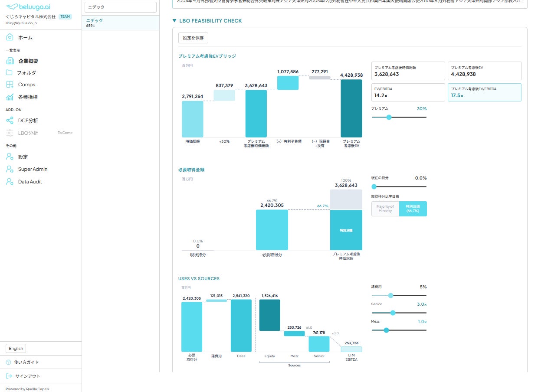538x392 pixels.
Task: Click the 設定を保存 button
Action: tap(193, 38)
